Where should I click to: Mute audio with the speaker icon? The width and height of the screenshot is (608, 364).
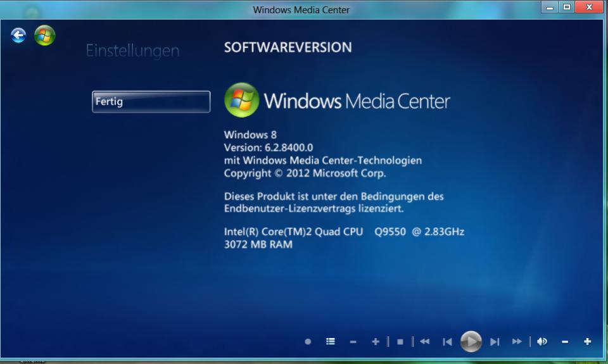(x=541, y=341)
